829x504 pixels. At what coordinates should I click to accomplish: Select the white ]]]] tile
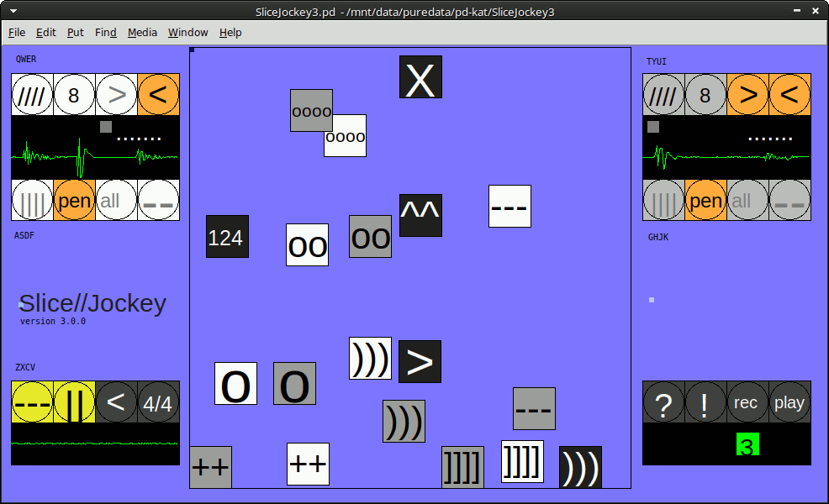[522, 462]
